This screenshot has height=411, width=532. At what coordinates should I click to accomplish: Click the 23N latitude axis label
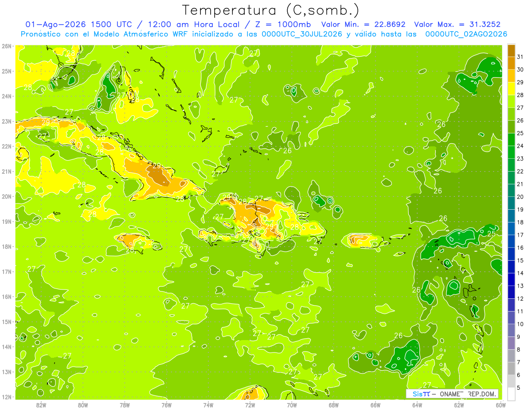(x=7, y=121)
